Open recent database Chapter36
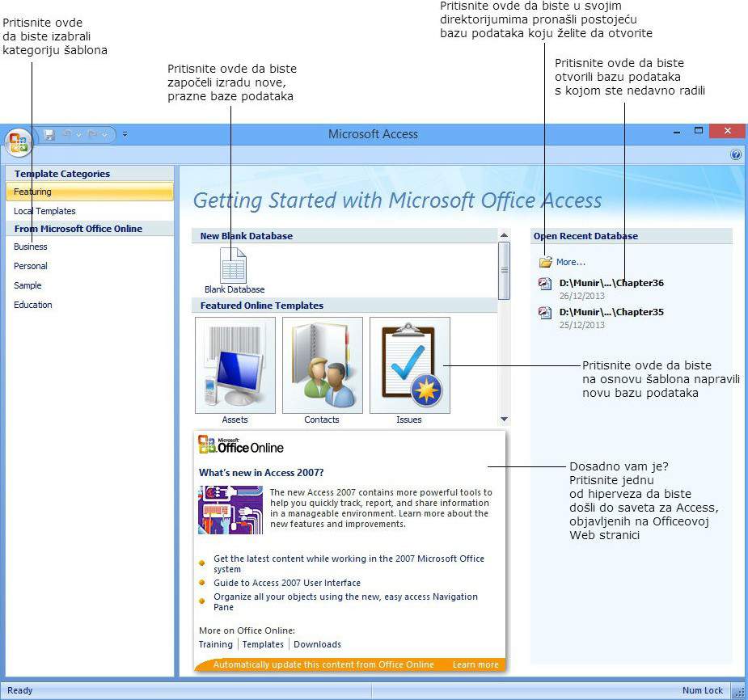 coord(611,283)
